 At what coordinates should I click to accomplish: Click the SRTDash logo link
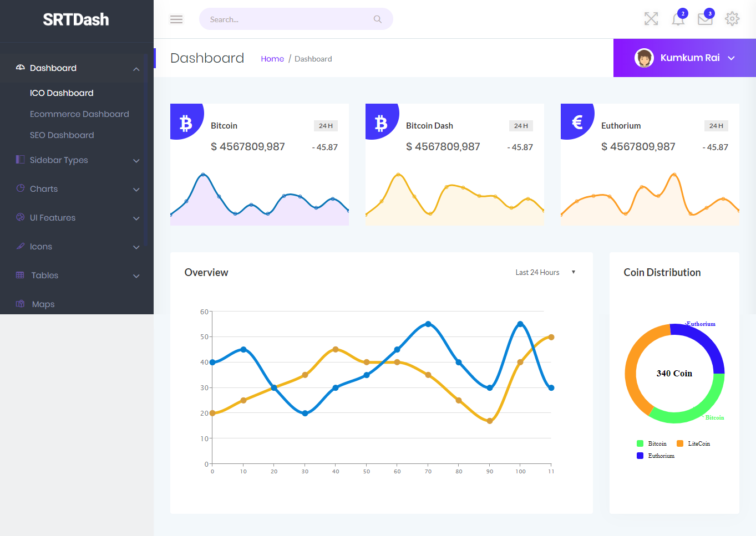tap(76, 19)
